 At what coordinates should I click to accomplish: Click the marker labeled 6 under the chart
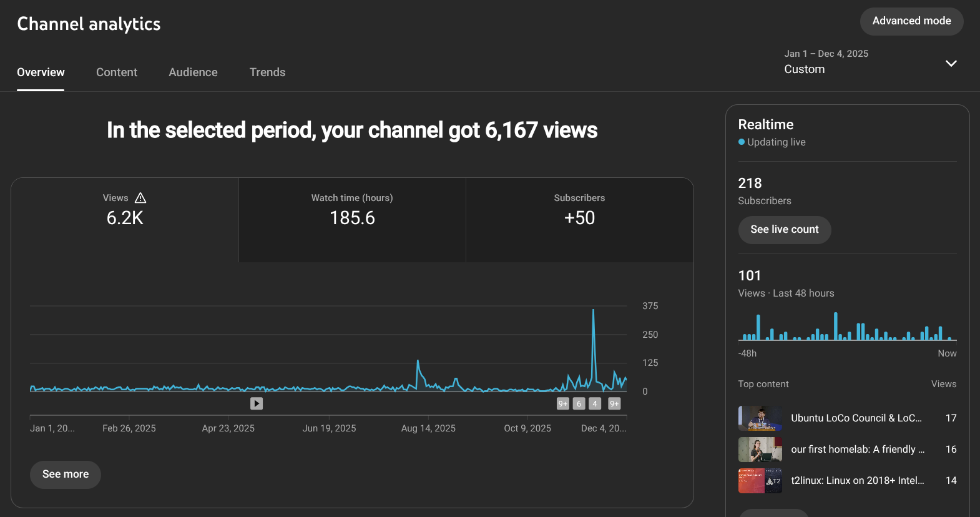579,403
